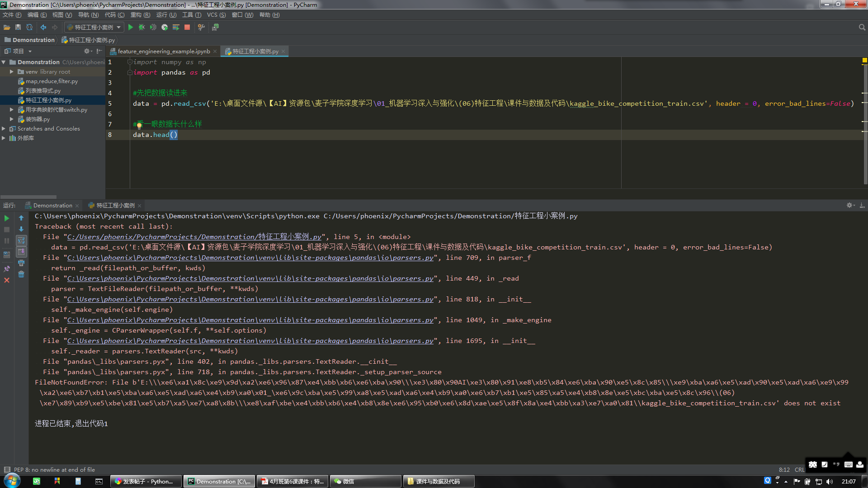Print run console output with the printer icon
This screenshot has width=868, height=488.
[x=21, y=263]
